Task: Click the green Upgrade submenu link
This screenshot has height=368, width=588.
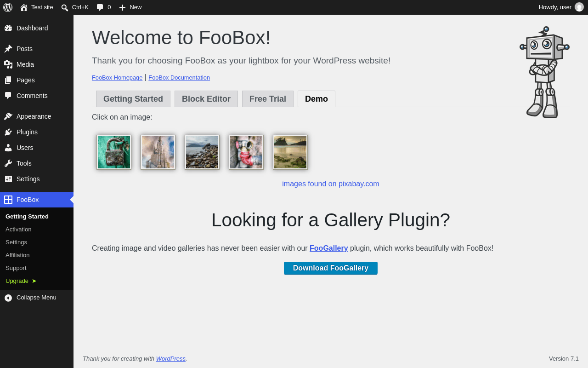Action: [21, 281]
